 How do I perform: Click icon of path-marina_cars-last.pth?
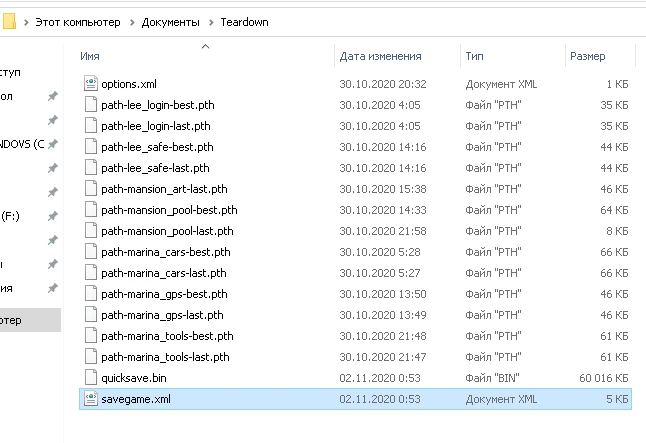[91, 273]
